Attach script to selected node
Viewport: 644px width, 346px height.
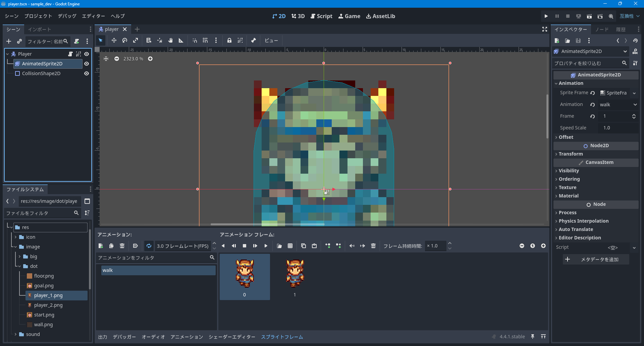(76, 41)
